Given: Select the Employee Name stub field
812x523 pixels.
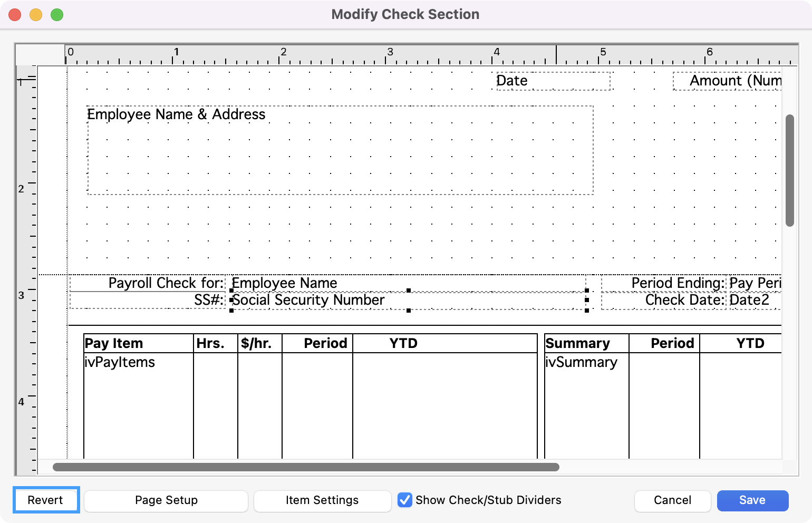Looking at the screenshot, I should click(x=408, y=283).
